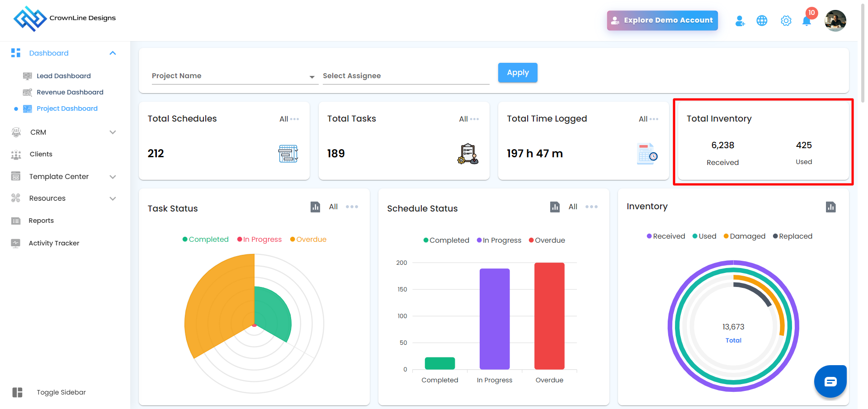Open the profile avatar picture
This screenshot has height=409, width=868.
(x=835, y=21)
